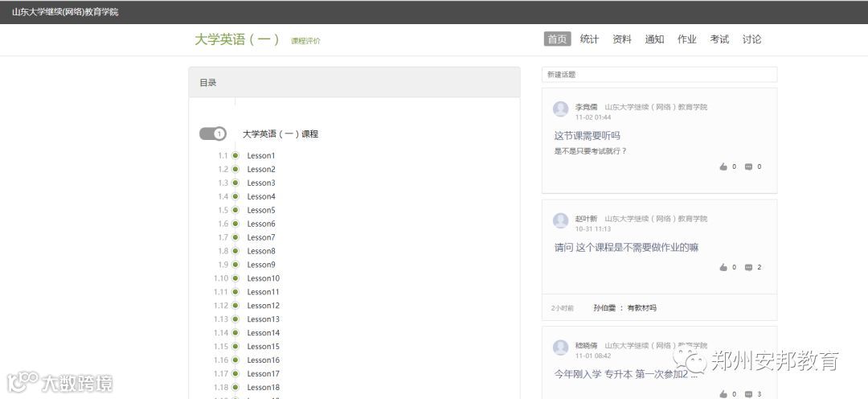Click the green status dot for 1.16
The width and height of the screenshot is (868, 399).
coord(235,360)
